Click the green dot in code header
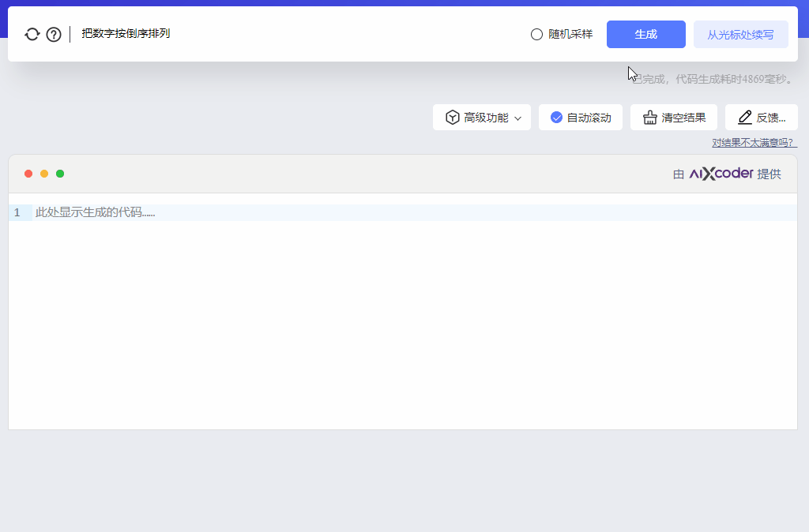Image resolution: width=809 pixels, height=532 pixels. [60, 174]
